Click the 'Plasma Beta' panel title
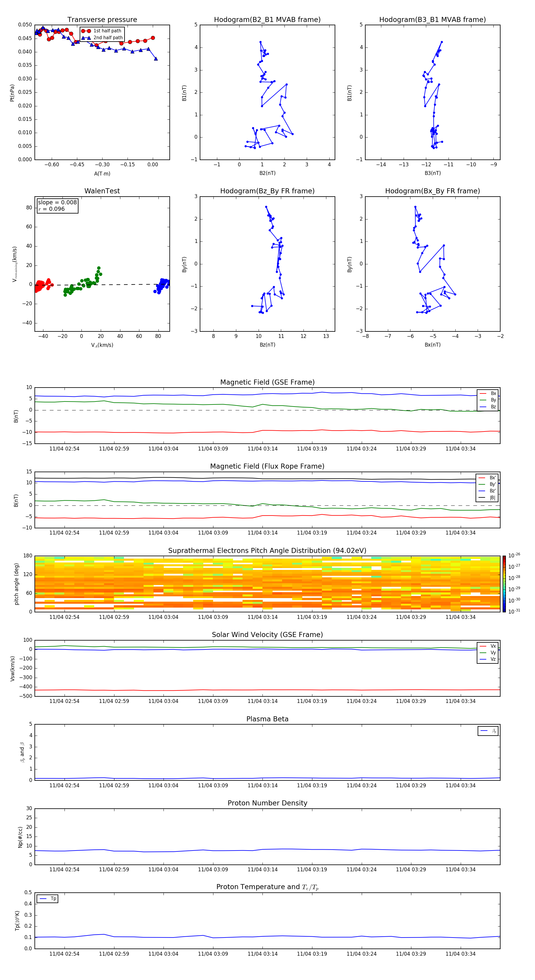 click(267, 719)
